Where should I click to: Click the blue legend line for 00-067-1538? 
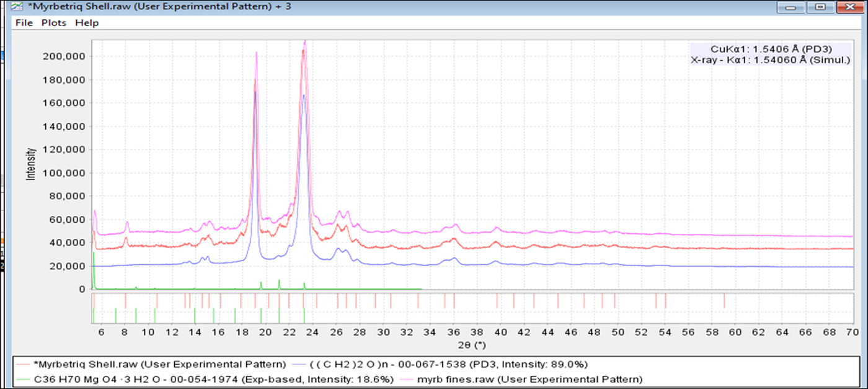coord(299,365)
